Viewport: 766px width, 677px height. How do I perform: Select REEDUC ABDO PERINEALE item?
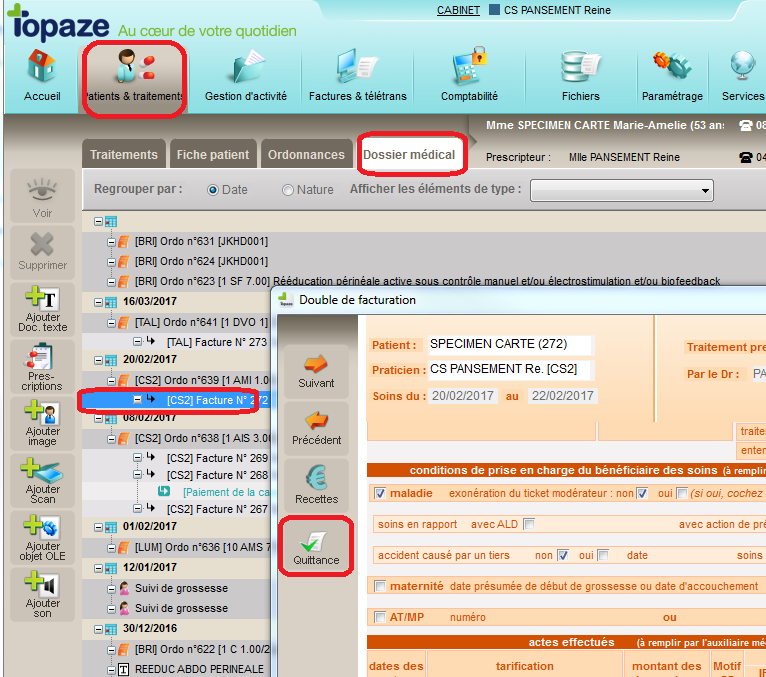click(199, 669)
